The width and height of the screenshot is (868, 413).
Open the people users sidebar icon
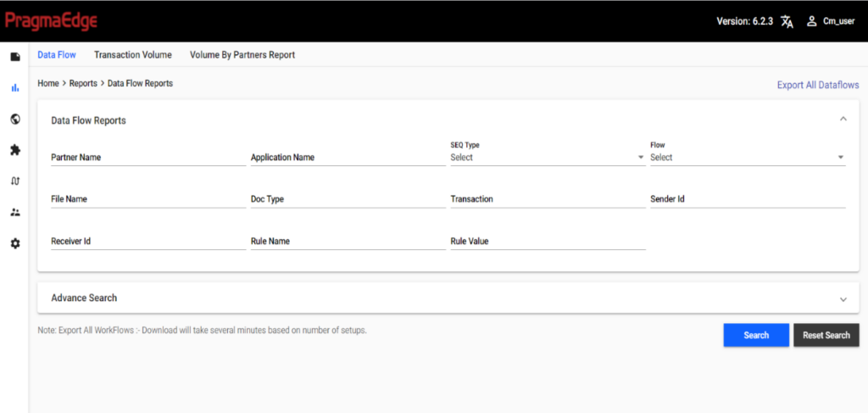coord(15,212)
